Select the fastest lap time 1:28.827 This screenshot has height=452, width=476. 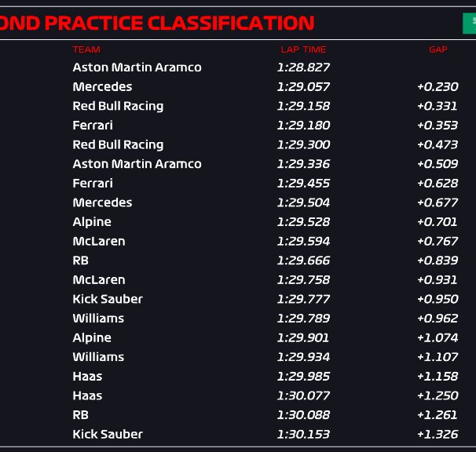click(303, 67)
